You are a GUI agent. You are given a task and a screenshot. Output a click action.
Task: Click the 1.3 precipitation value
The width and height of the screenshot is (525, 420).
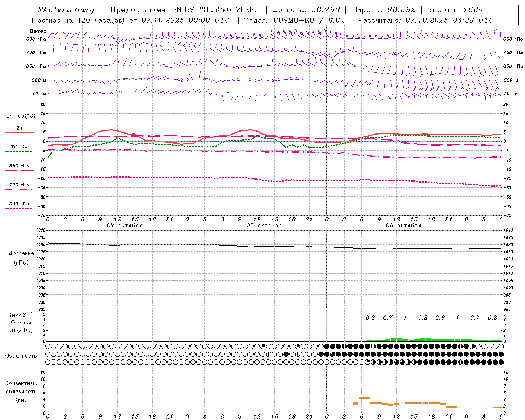[422, 317]
